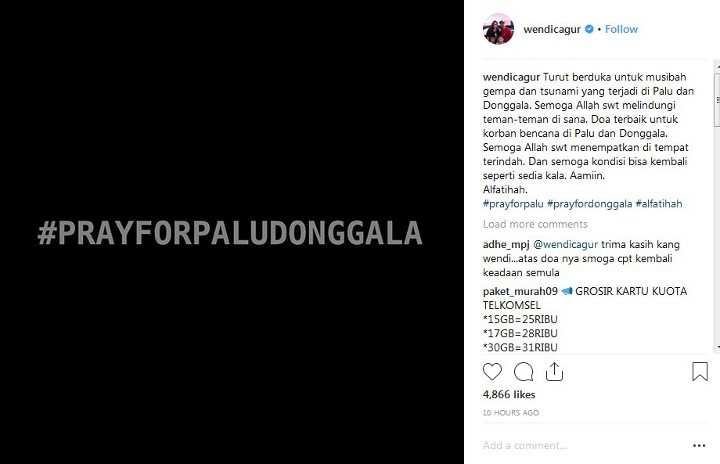
Task: Open the #alfatihah hashtag
Action: tap(659, 204)
